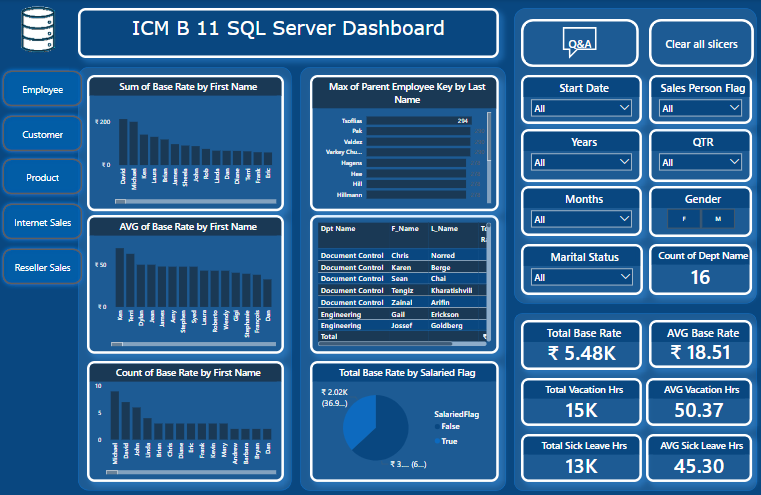Select the False legend marker in pie chart

[437, 427]
